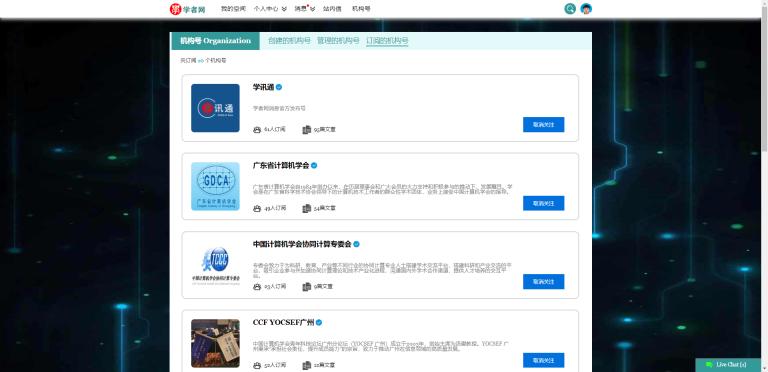Open the search magnifier icon

pyautogui.click(x=570, y=9)
